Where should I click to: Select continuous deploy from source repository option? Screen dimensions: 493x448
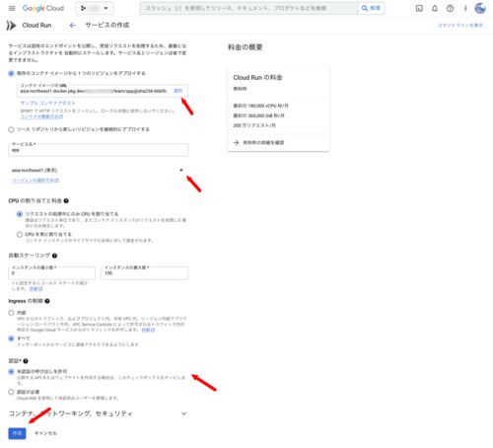pos(11,129)
